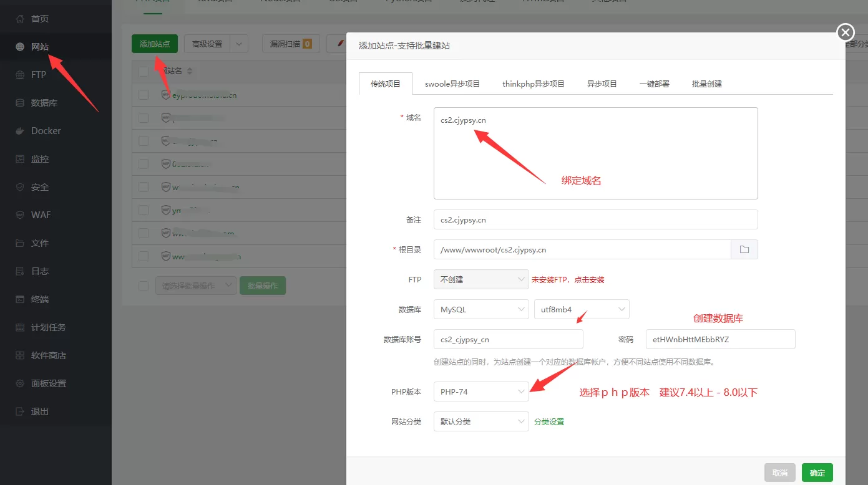Open the 终端 terminal sidebar icon

20,299
